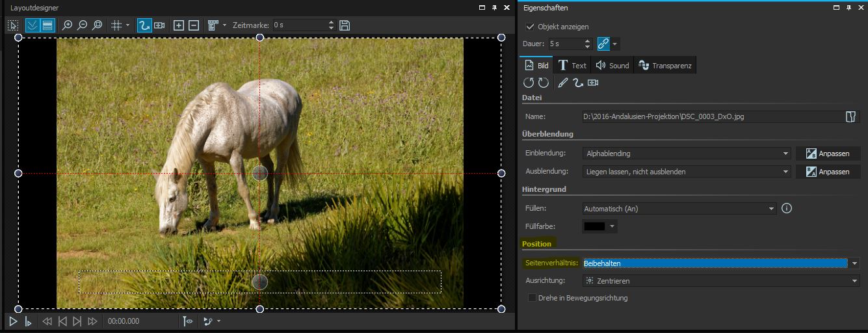Open the Füllen dropdown Automatisch (An)
The width and height of the screenshot is (868, 333).
click(679, 209)
